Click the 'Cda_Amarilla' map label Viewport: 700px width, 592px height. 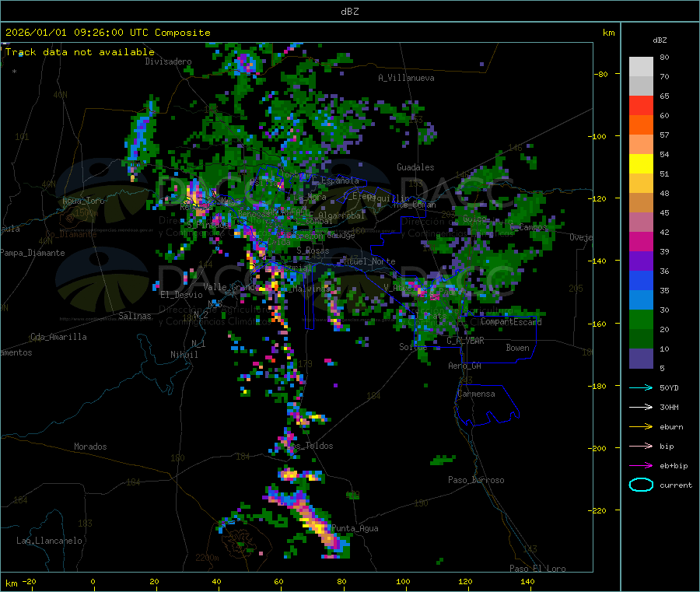point(58,337)
